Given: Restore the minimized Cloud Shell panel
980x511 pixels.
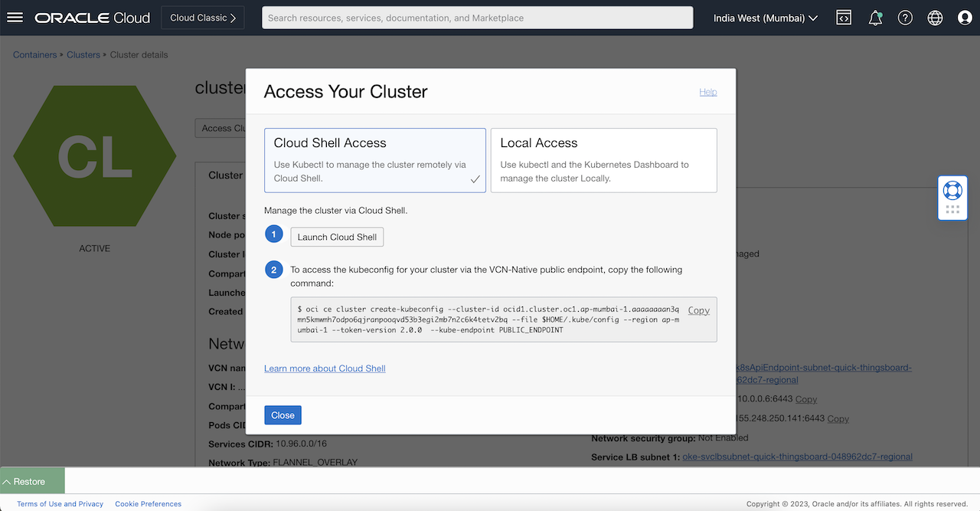Looking at the screenshot, I should (x=32, y=481).
